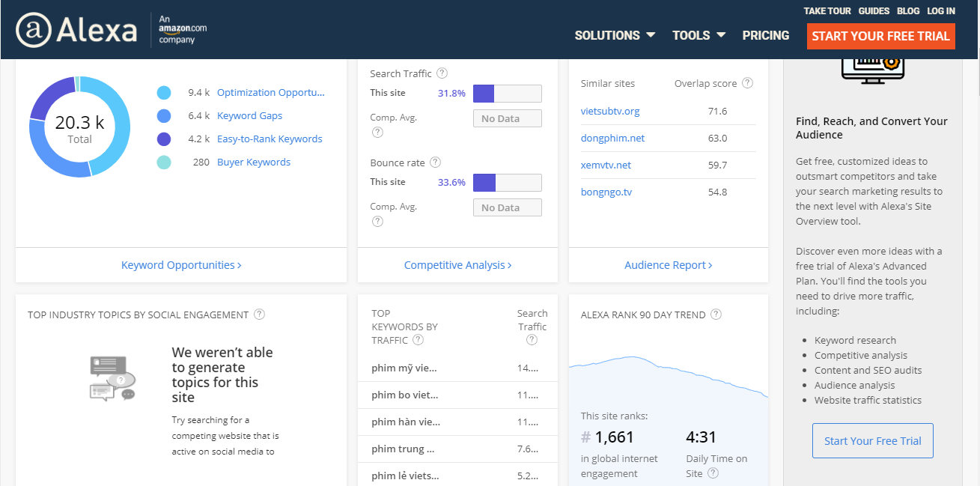Open the Tools dropdown menu
This screenshot has height=486, width=980.
tap(699, 35)
